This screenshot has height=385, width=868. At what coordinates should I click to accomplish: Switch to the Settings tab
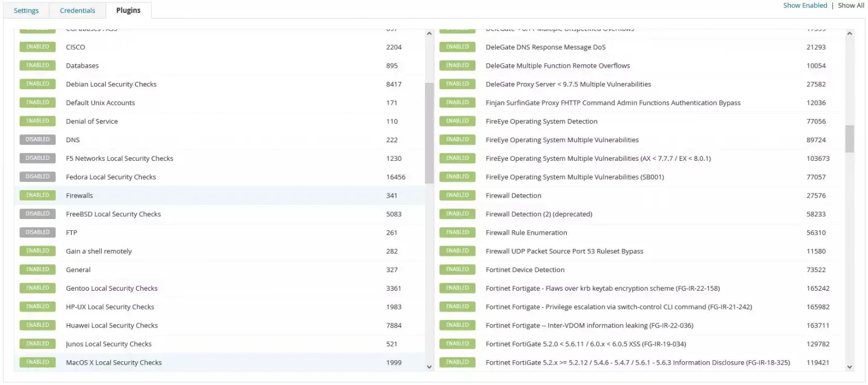[26, 11]
